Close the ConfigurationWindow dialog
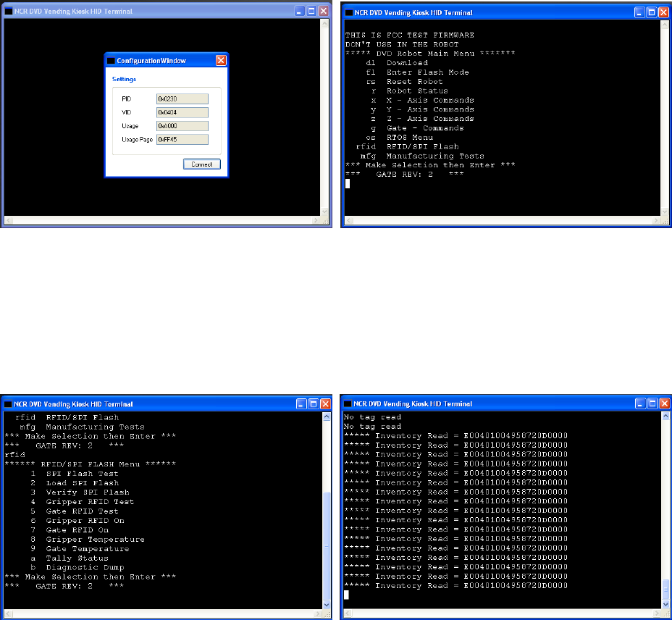 [221, 60]
